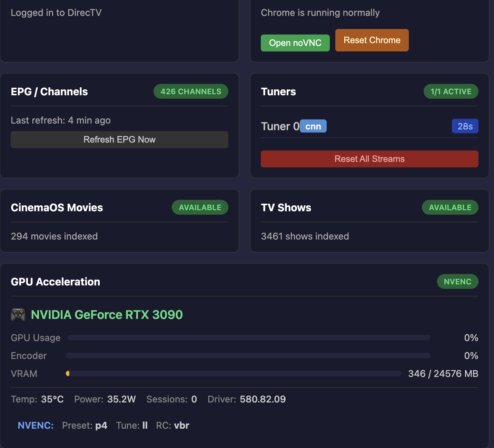Image resolution: width=494 pixels, height=448 pixels.
Task: Click the 28s tuner timer badge
Action: point(465,126)
